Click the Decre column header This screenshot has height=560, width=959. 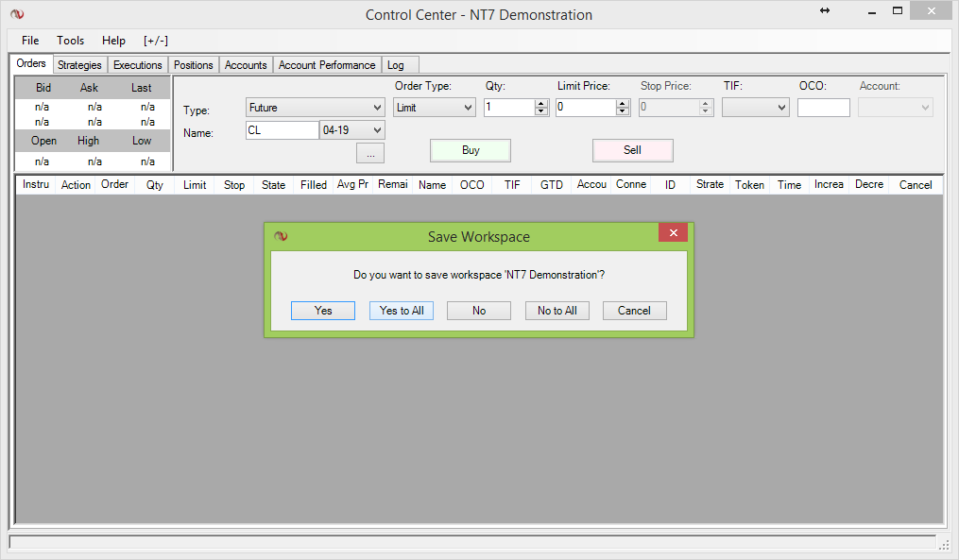click(x=869, y=185)
